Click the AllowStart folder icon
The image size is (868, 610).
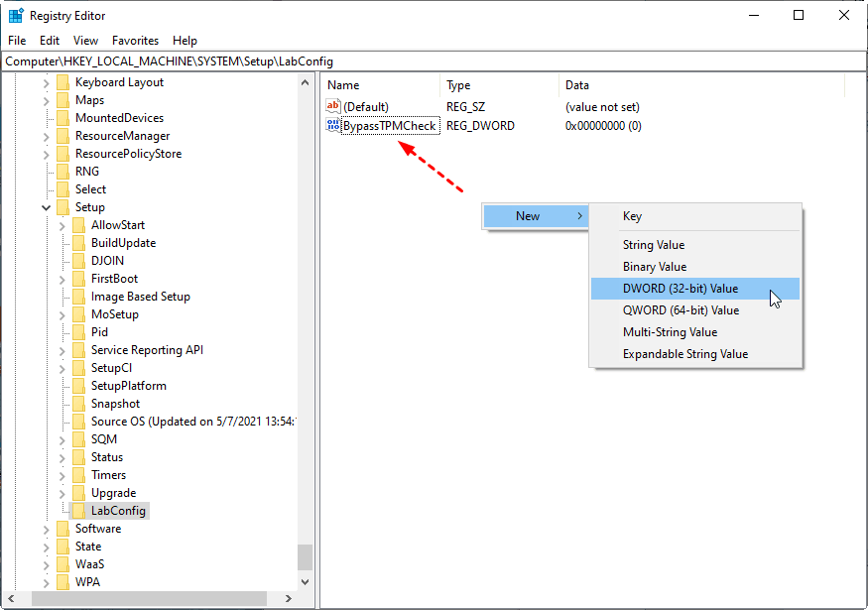pyautogui.click(x=79, y=225)
